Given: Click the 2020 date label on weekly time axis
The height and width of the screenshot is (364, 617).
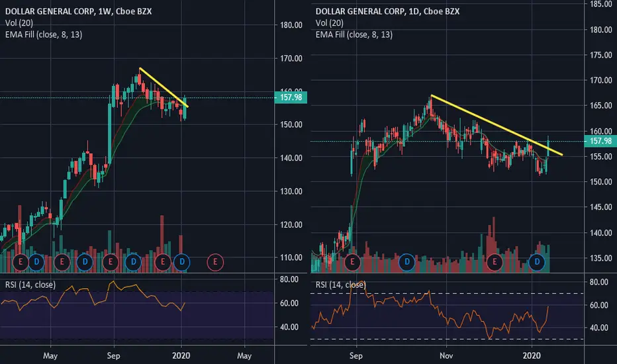Looking at the screenshot, I should coord(181,356).
